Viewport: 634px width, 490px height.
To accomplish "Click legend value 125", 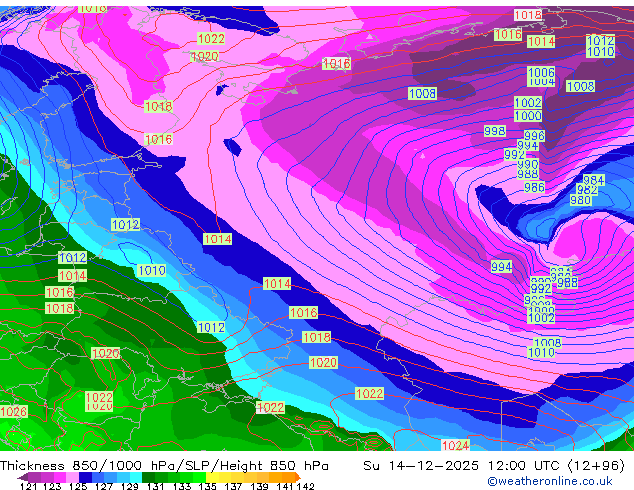I will 78,486.
